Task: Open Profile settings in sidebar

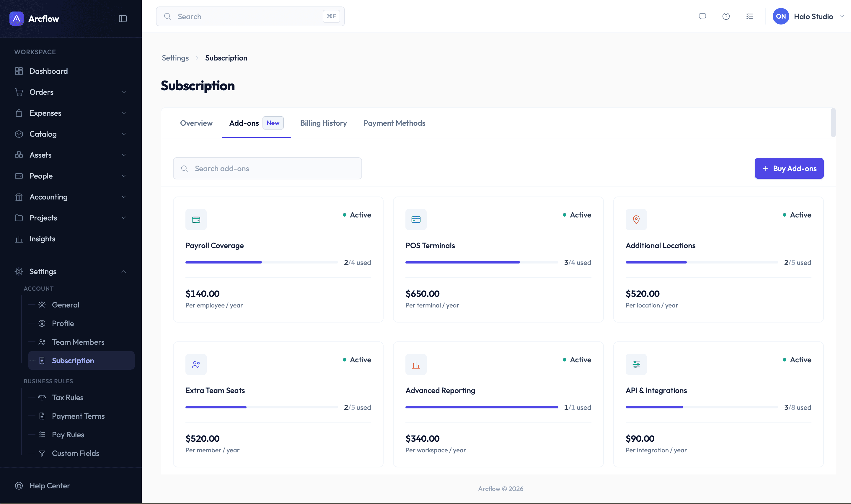Action: (81, 323)
